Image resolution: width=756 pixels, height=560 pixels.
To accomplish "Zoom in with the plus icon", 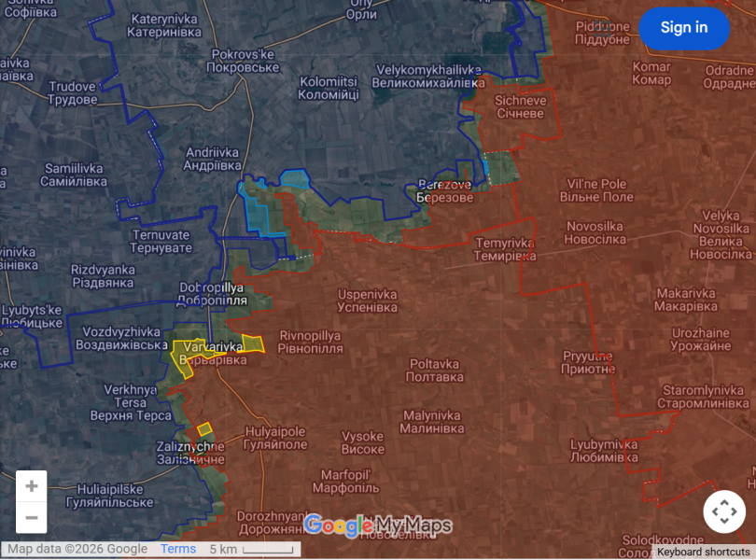I will 31,484.
